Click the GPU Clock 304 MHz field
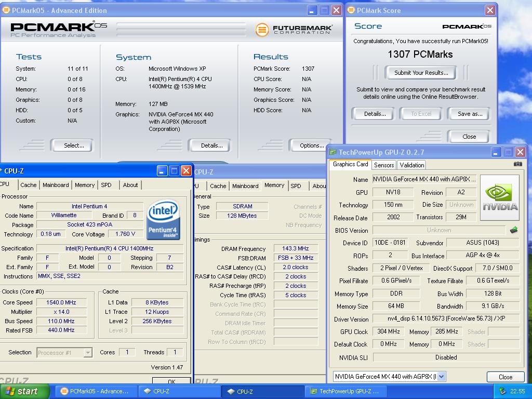 pos(388,331)
